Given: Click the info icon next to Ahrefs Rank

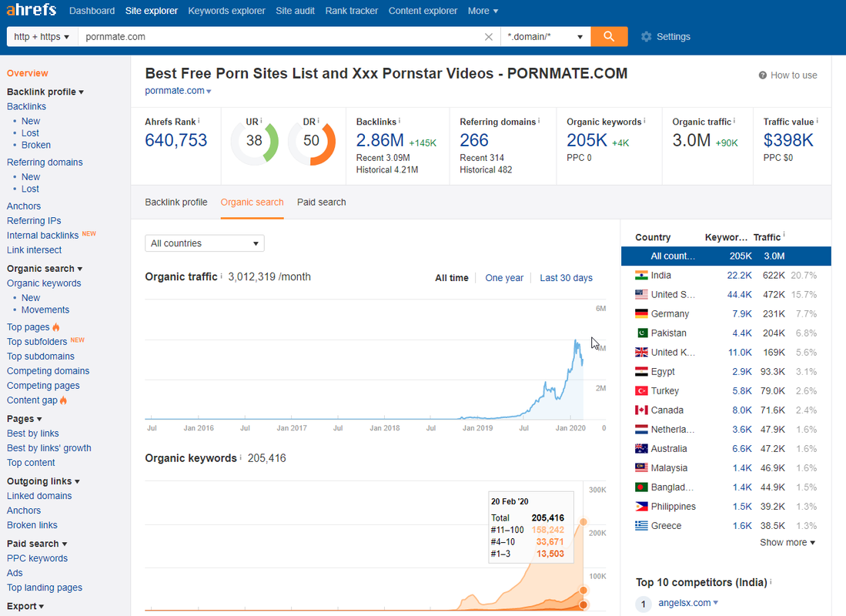Looking at the screenshot, I should coord(199,120).
